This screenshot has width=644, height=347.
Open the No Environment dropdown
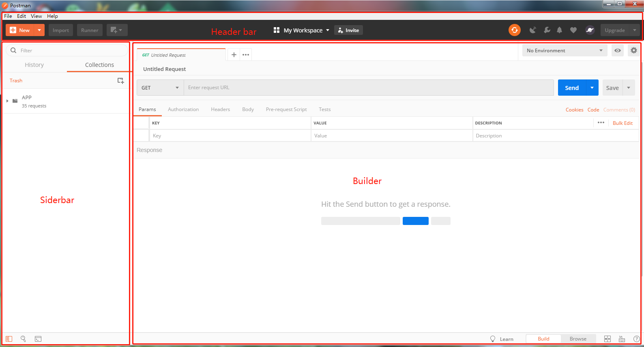[565, 50]
